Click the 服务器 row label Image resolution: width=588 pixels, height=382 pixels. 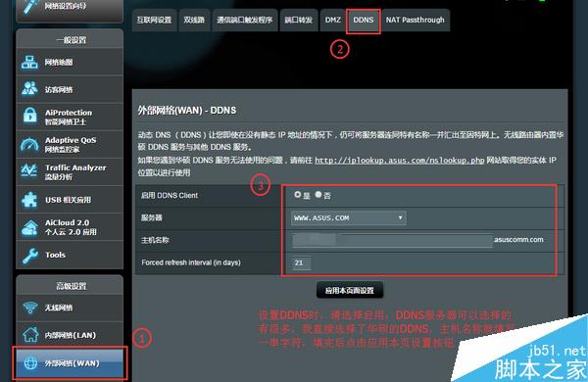point(152,217)
